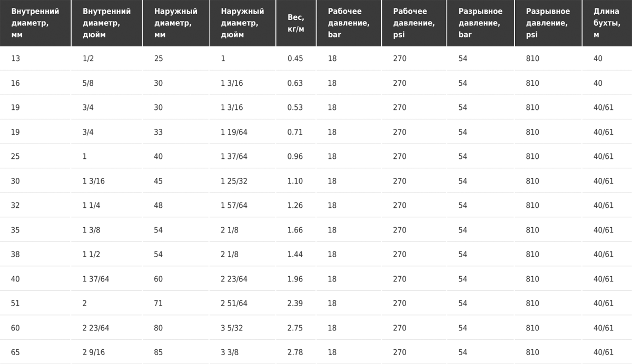Click the 'Рабочее давление, psi' column header
This screenshot has height=364, width=632.
(414, 23)
